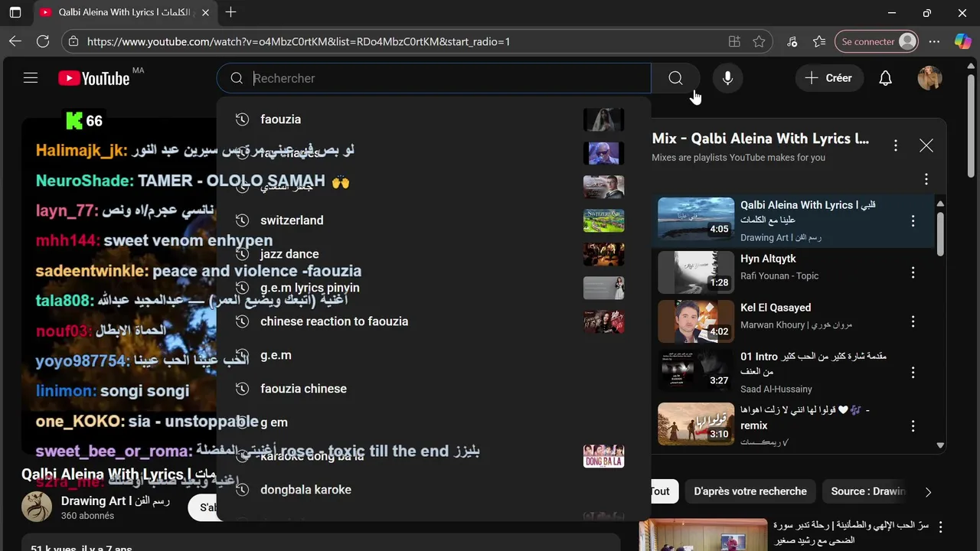The width and height of the screenshot is (980, 551).
Task: Open the playlist secondary three-dot menu
Action: coord(926,179)
